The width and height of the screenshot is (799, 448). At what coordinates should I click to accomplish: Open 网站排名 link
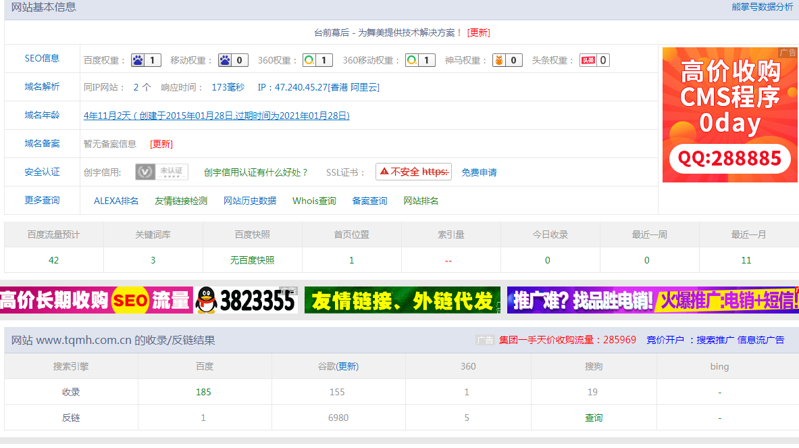click(x=420, y=201)
